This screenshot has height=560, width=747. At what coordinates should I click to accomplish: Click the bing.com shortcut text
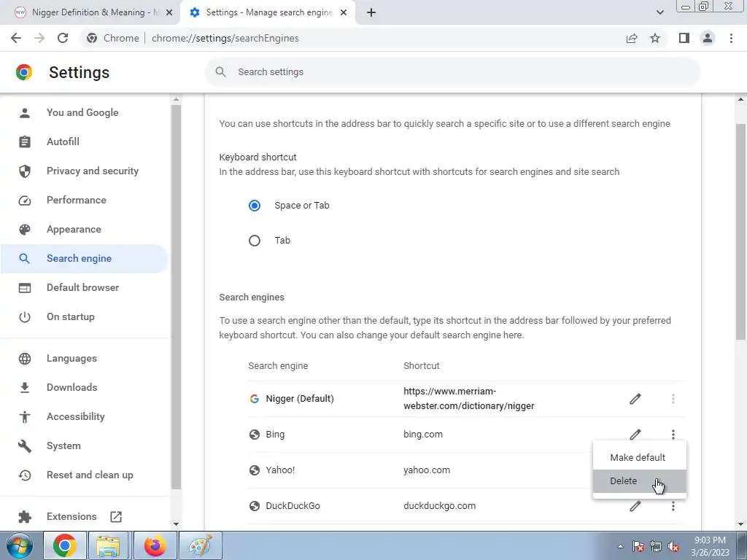(x=423, y=435)
